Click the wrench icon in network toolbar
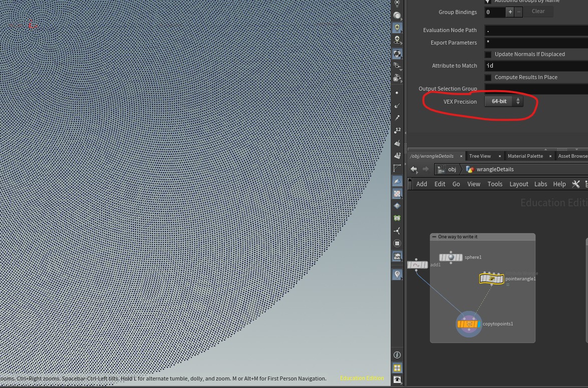The width and height of the screenshot is (588, 388). pyautogui.click(x=575, y=184)
